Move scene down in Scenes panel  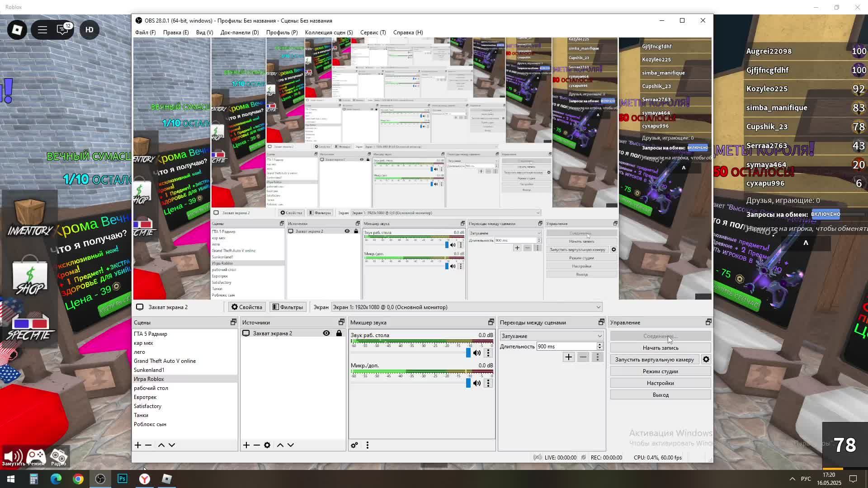coord(172,445)
